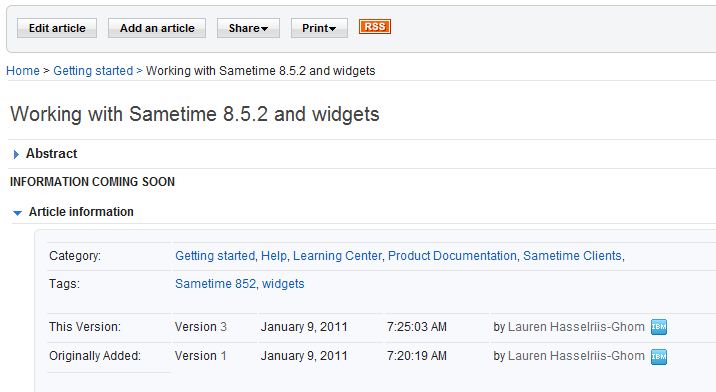The height and width of the screenshot is (392, 716).
Task: Open the Share dropdown menu
Action: (x=248, y=28)
